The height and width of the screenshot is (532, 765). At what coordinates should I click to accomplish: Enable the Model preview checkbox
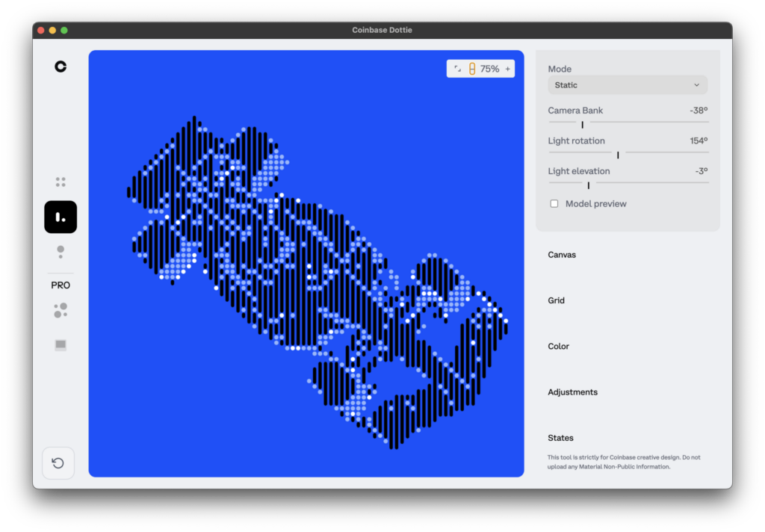tap(554, 203)
